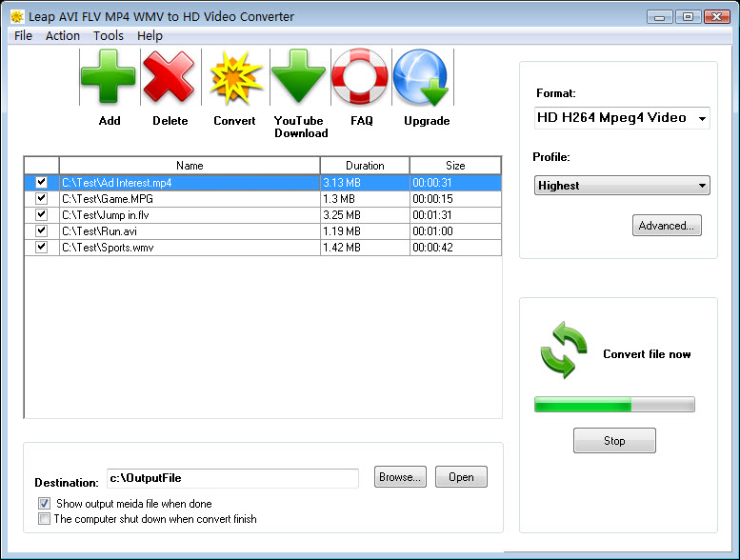The width and height of the screenshot is (740, 560).
Task: Open the Action menu
Action: point(62,36)
